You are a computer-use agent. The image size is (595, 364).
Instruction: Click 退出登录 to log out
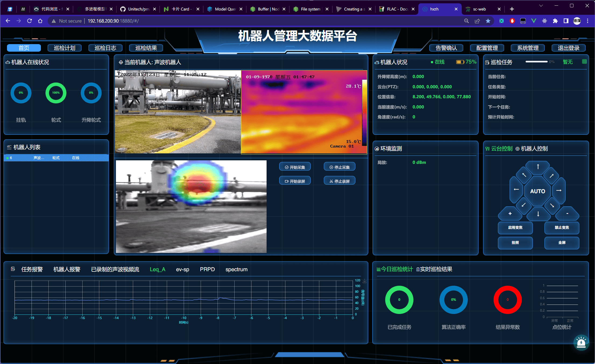tap(568, 48)
